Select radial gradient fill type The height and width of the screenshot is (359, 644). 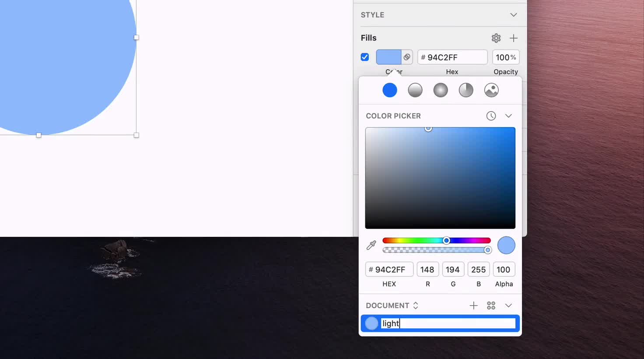pyautogui.click(x=440, y=90)
